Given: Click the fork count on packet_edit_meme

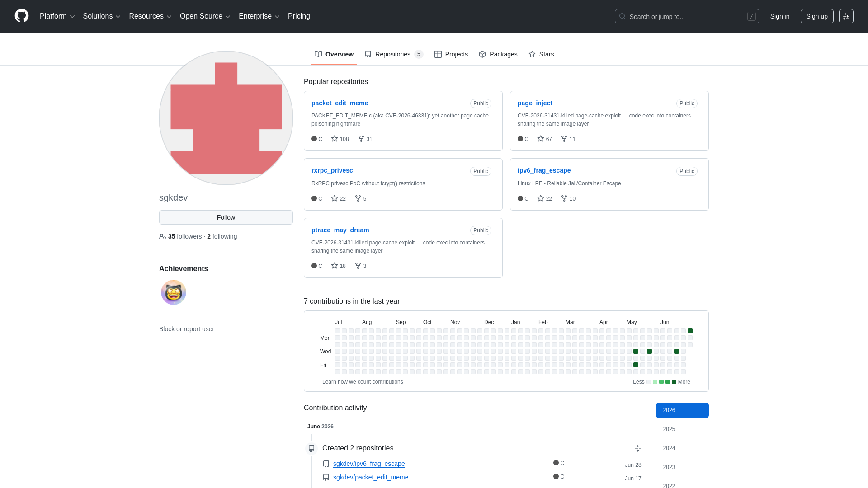Looking at the screenshot, I should point(365,139).
